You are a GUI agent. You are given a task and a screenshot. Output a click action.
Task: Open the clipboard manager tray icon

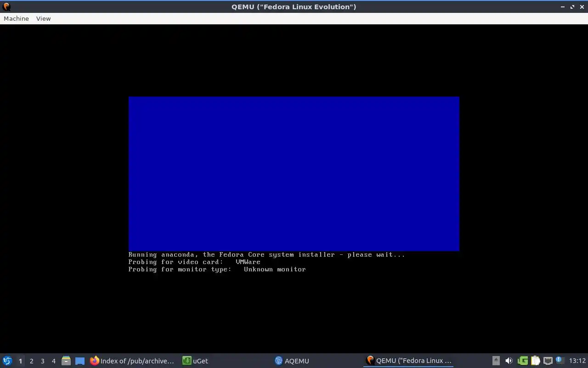pyautogui.click(x=535, y=361)
